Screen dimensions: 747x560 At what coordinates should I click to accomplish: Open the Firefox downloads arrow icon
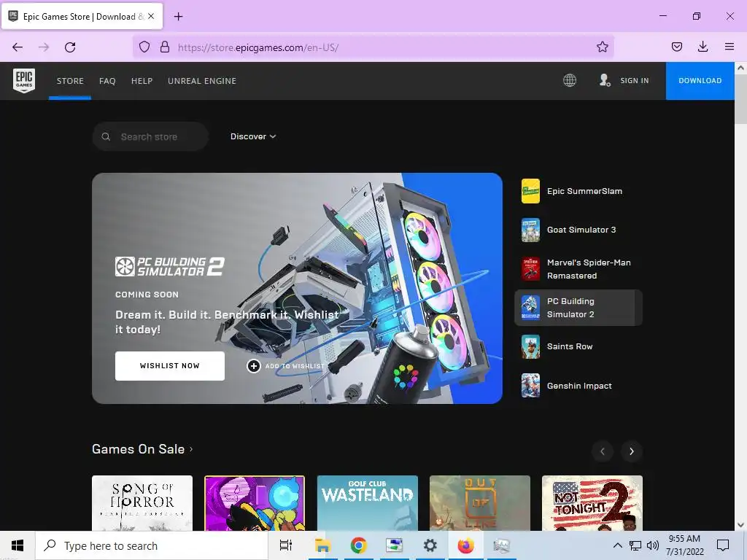tap(703, 47)
